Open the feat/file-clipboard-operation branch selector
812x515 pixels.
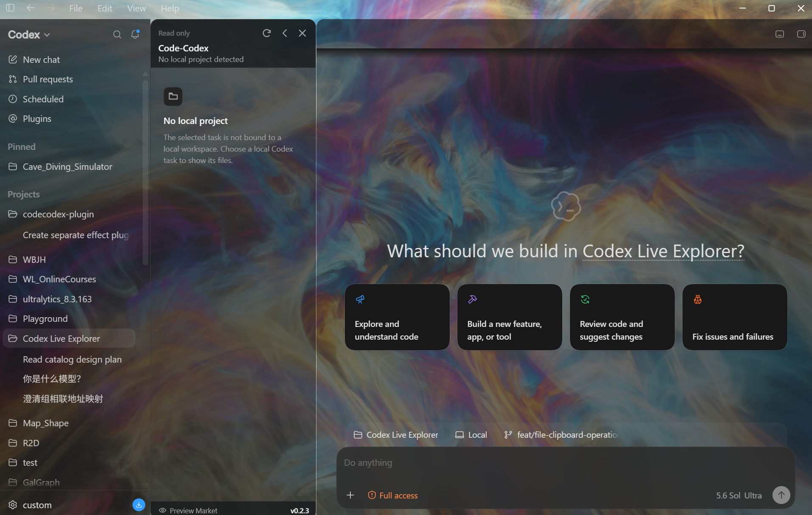(561, 435)
